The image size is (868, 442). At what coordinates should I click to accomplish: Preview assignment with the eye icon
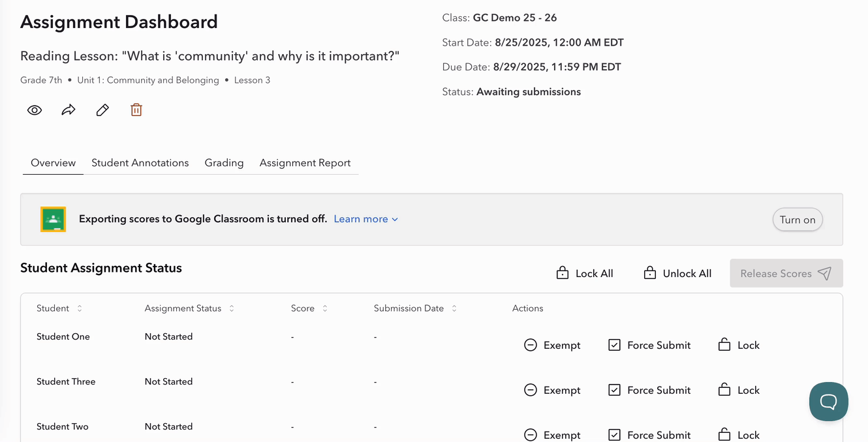click(x=35, y=110)
